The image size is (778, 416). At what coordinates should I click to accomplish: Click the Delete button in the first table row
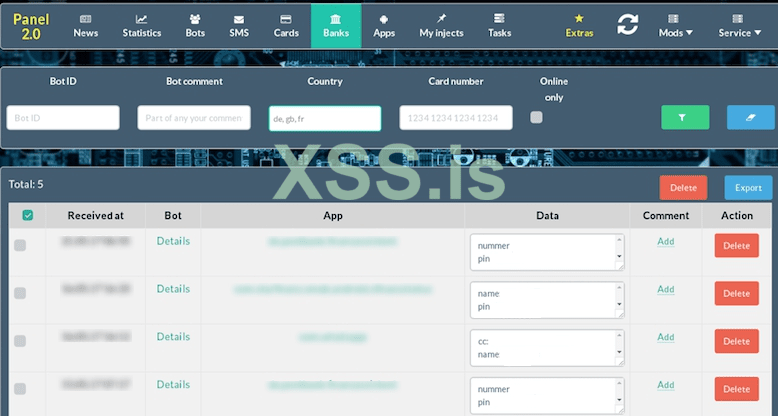(x=736, y=245)
